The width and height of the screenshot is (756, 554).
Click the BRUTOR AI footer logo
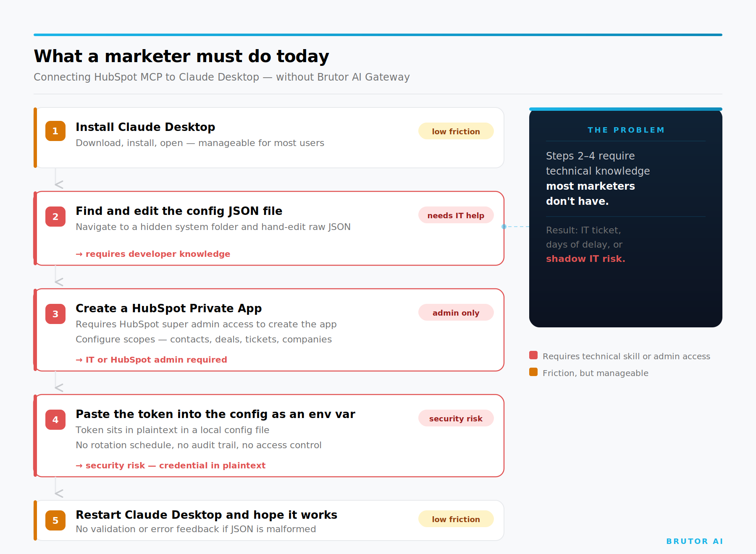pos(694,541)
